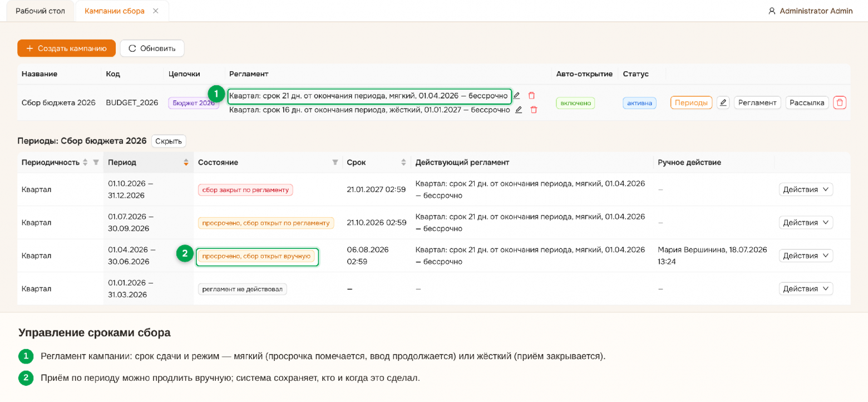Click the Administrator Admin user icon
The width and height of the screenshot is (868, 402).
click(x=772, y=11)
